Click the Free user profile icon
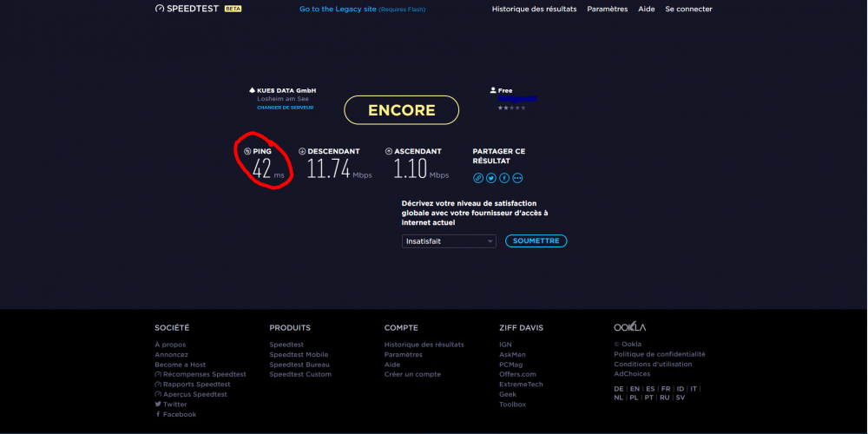Viewport: 868px width, 434px height. 493,90
